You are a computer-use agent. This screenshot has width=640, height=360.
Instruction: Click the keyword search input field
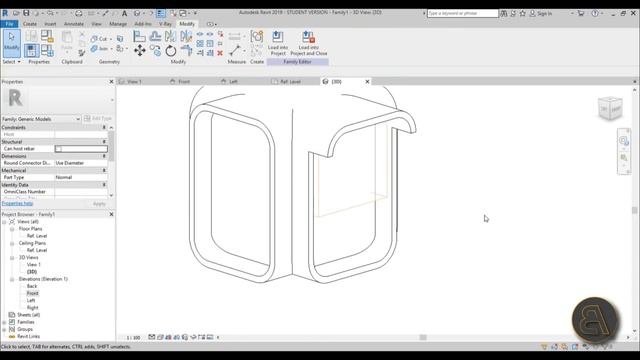[462, 13]
